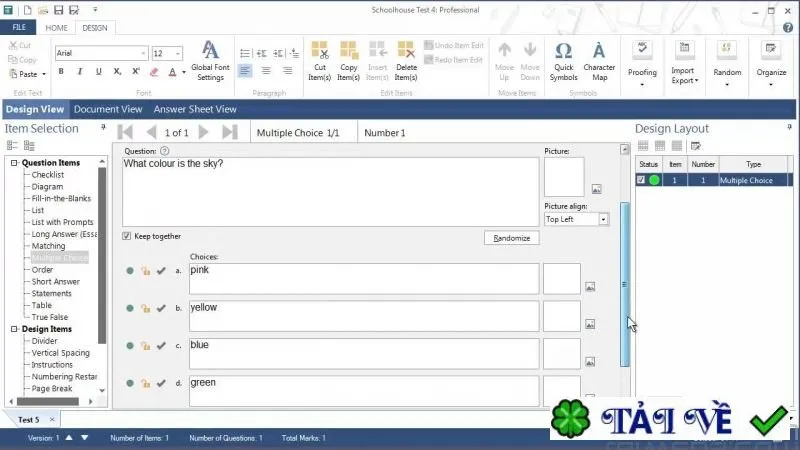Mark choice d green as correct
This screenshot has height=450, width=800.
click(x=161, y=383)
